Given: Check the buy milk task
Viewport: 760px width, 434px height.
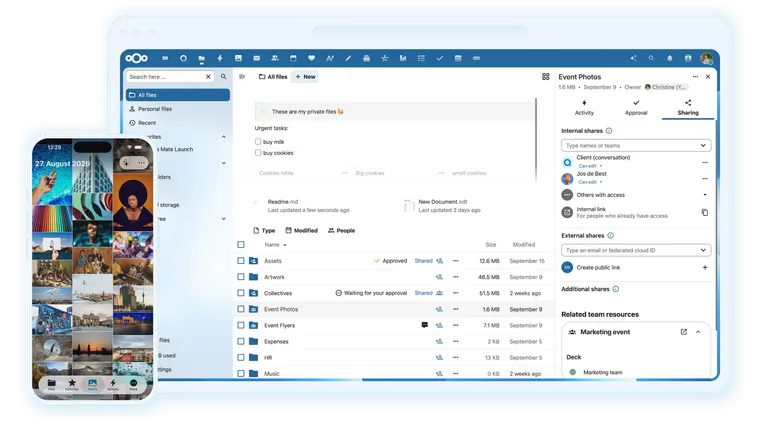Looking at the screenshot, I should click(x=258, y=142).
